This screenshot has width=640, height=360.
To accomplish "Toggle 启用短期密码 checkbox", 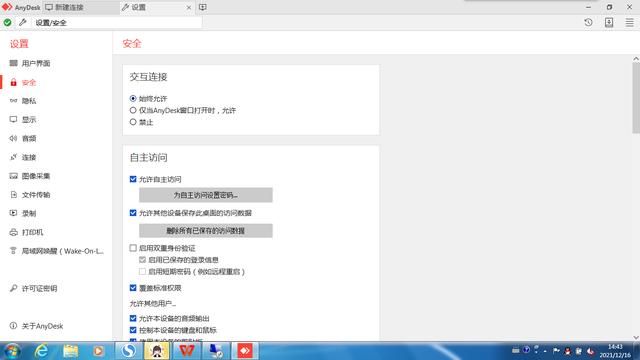I will coord(142,271).
